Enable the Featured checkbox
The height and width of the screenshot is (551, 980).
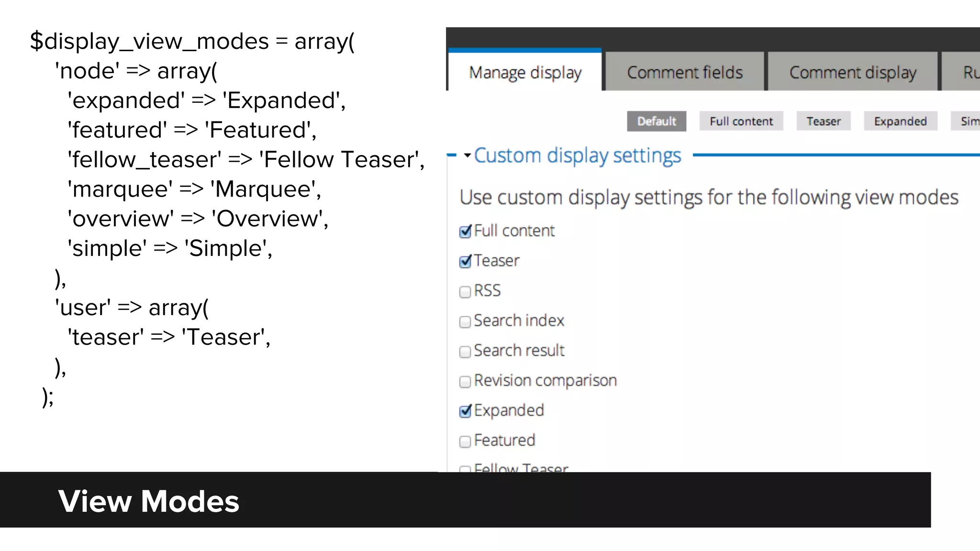pyautogui.click(x=465, y=441)
